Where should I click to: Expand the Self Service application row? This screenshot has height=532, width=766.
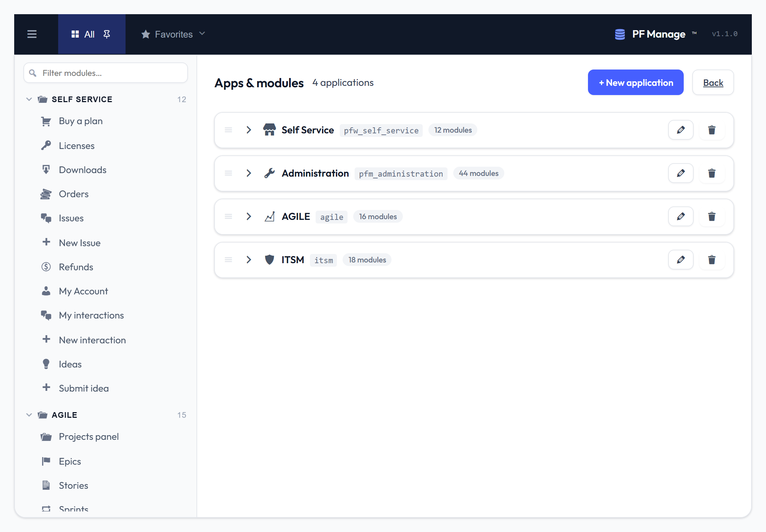[249, 130]
